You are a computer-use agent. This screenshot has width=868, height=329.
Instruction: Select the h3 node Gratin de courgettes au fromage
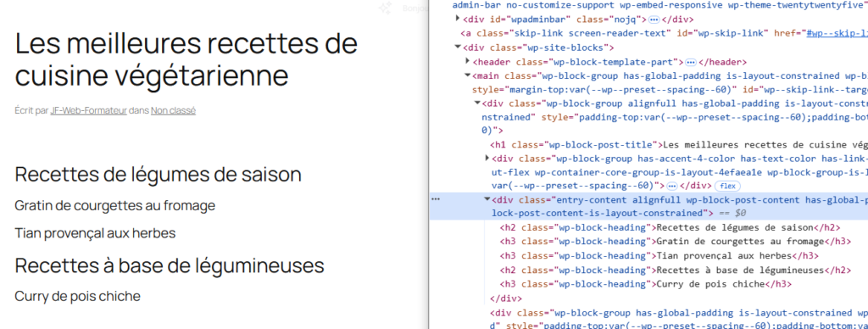676,242
